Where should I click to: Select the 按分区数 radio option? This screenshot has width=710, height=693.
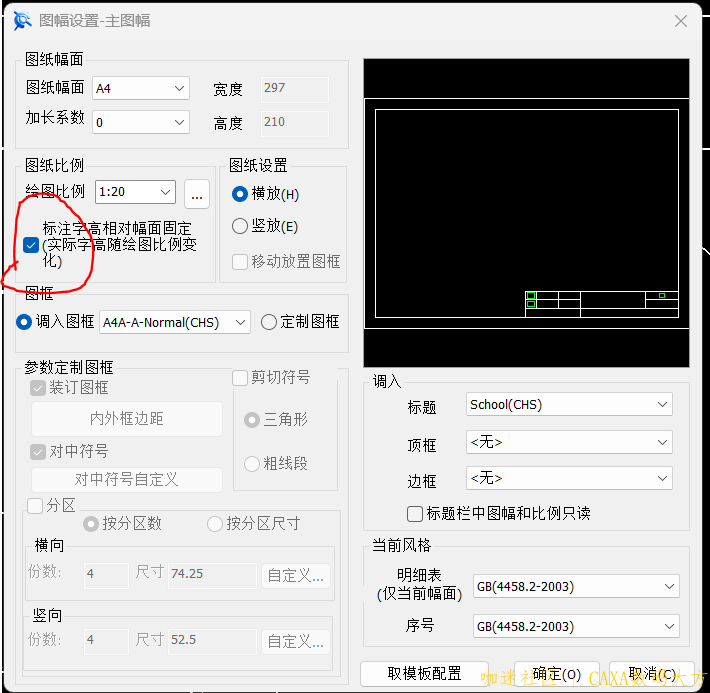91,524
